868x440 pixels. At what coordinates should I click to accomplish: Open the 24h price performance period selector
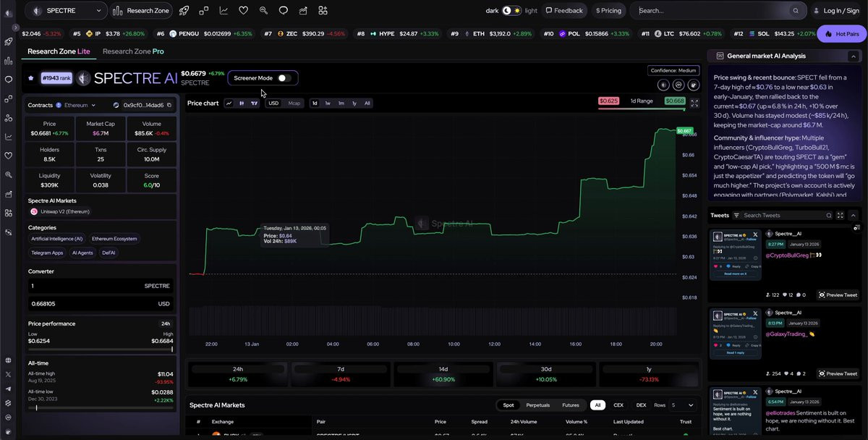point(166,323)
